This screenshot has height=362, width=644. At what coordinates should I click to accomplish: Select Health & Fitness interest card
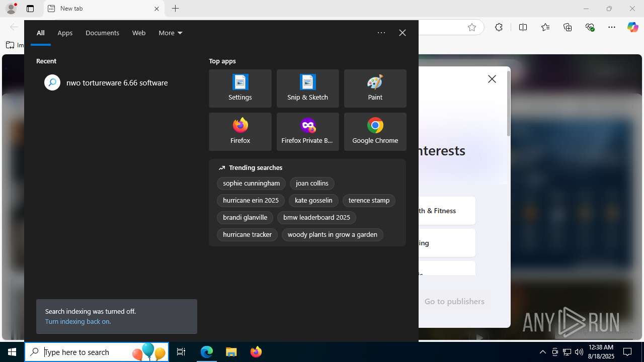coord(447,211)
